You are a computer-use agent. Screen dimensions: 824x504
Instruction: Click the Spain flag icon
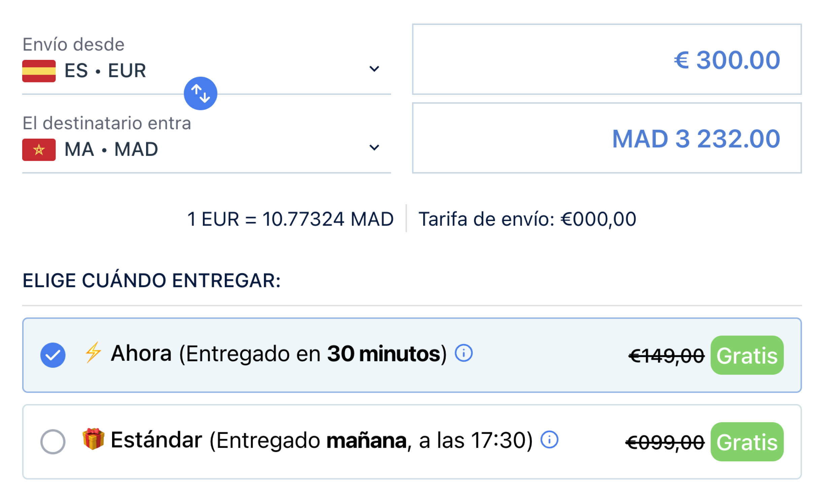[x=39, y=71]
